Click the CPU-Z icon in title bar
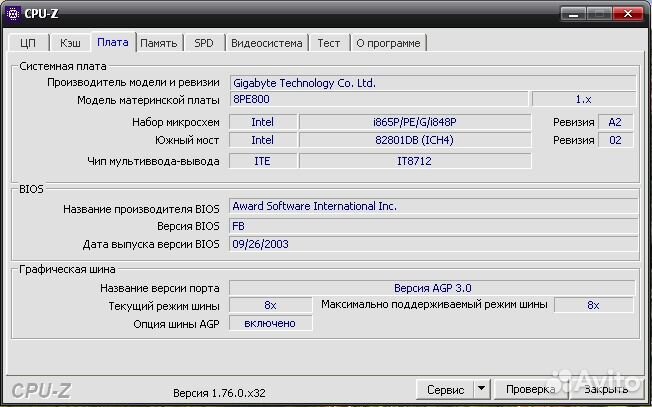Screen dimensions: 652x407 [13, 13]
